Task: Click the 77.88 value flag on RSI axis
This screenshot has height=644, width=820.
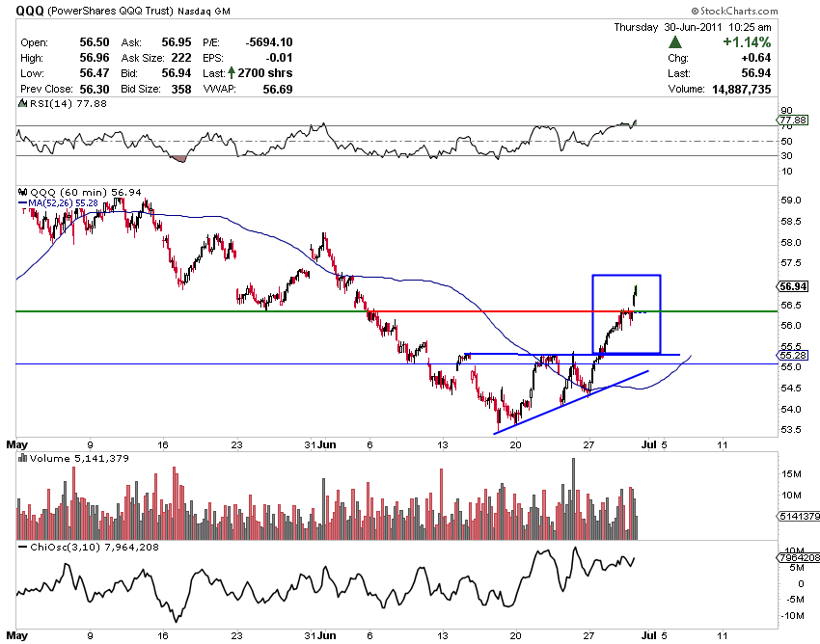Action: coord(793,121)
